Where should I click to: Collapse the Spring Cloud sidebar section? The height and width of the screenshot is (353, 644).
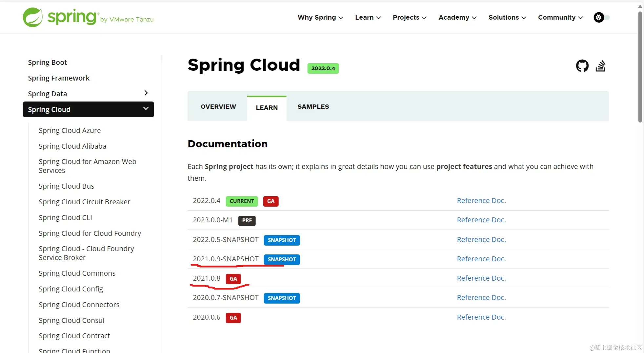tap(146, 109)
